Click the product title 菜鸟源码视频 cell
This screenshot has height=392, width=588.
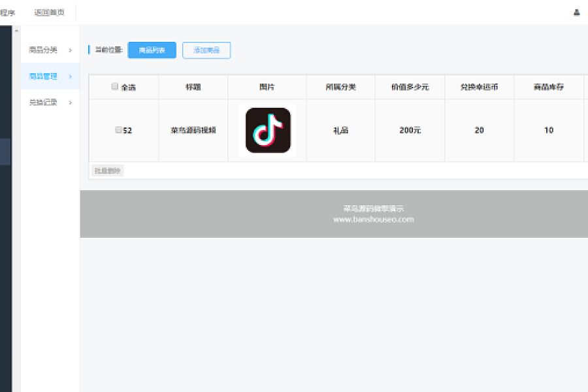[x=193, y=130]
